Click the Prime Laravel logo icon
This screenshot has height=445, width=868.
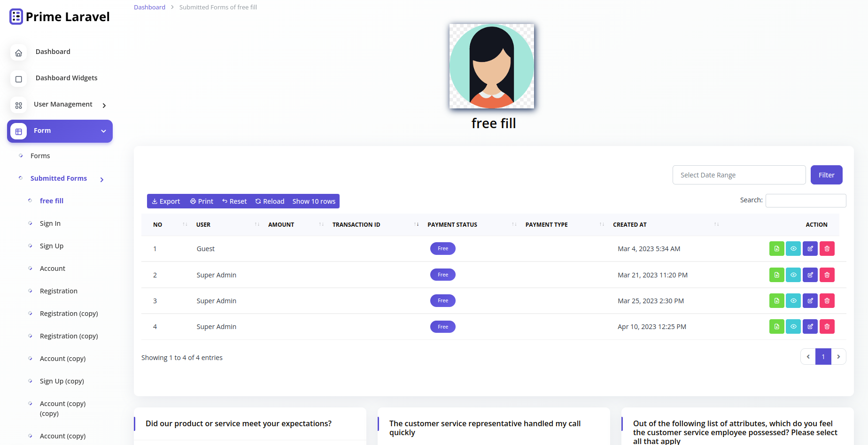[x=16, y=17]
